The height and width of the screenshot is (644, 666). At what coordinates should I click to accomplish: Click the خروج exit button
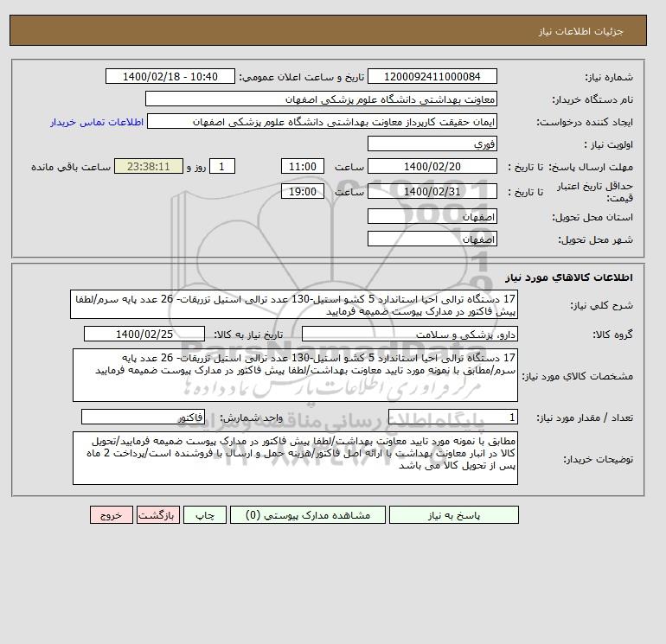[112, 514]
